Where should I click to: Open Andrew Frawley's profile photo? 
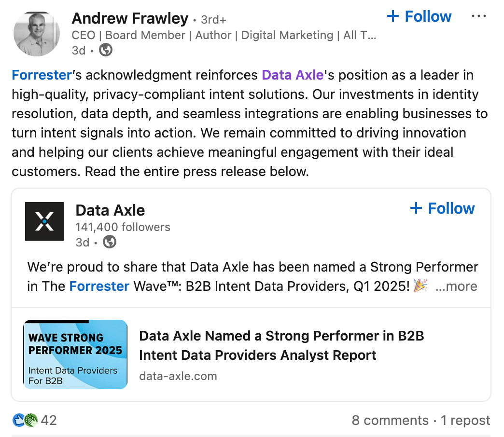click(36, 32)
